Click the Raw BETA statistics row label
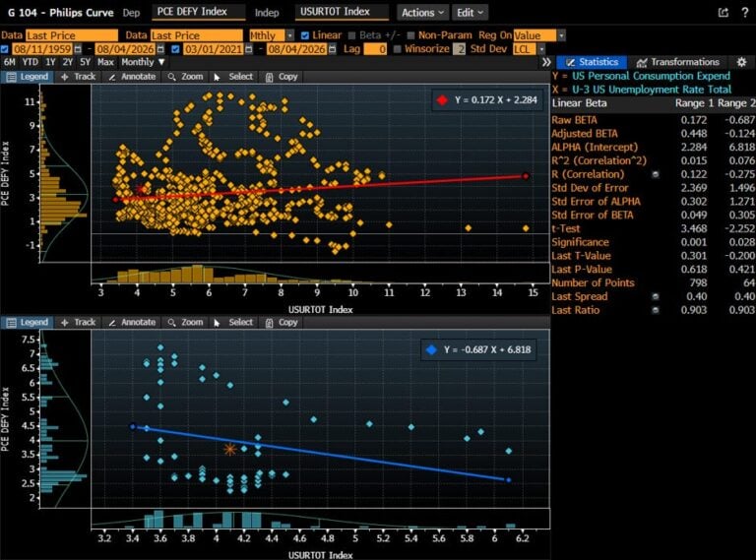 click(x=574, y=120)
